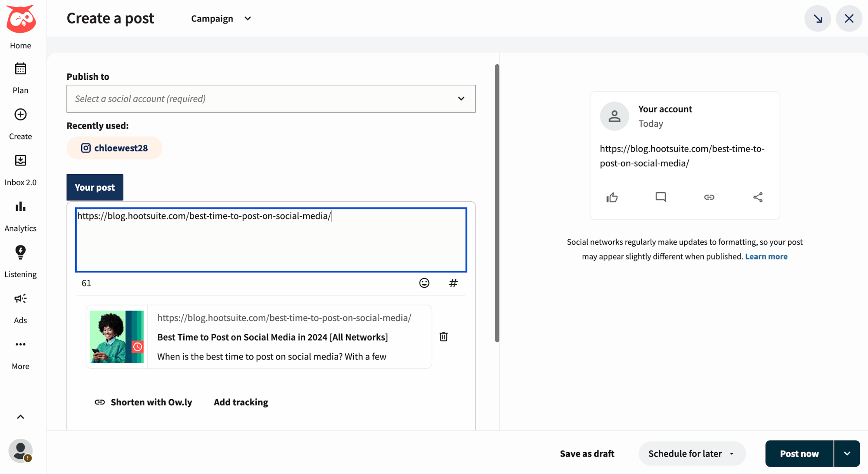The width and height of the screenshot is (868, 474).
Task: Open Inbox 2.0 from the sidebar
Action: (x=20, y=160)
